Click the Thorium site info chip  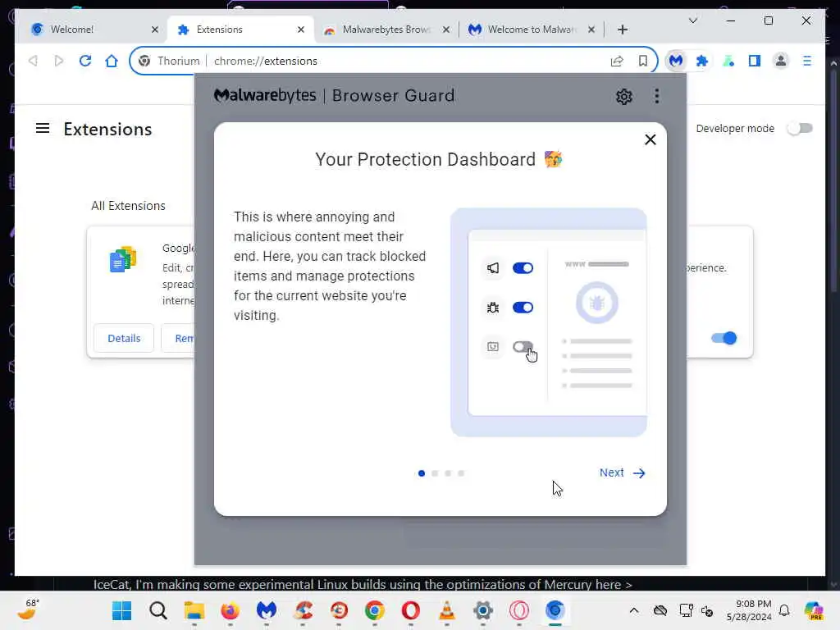pyautogui.click(x=169, y=61)
